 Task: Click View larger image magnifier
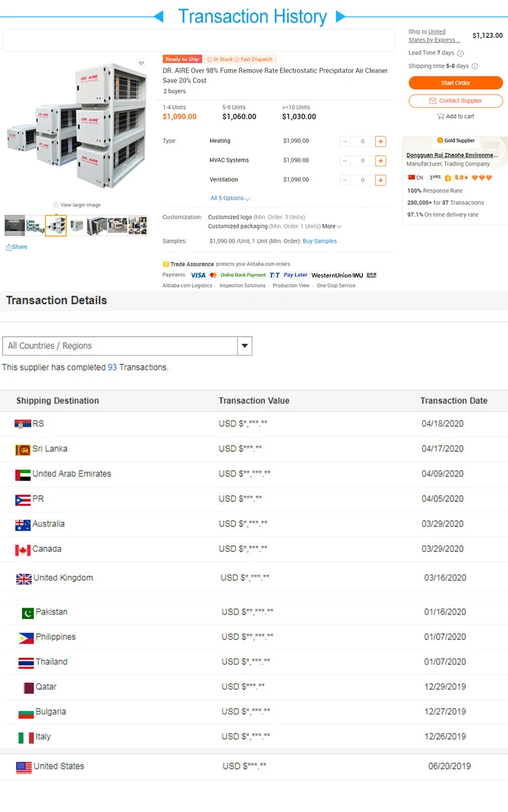pos(56,205)
